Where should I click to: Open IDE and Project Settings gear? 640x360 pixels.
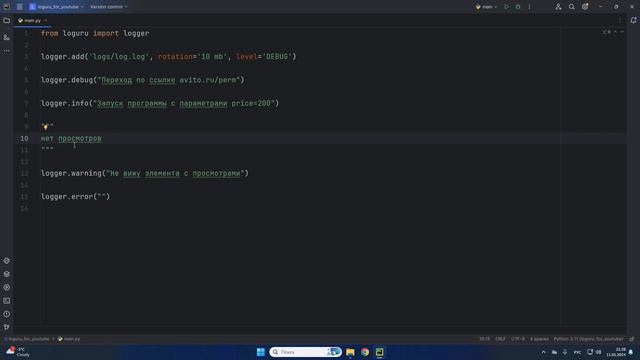[585, 7]
